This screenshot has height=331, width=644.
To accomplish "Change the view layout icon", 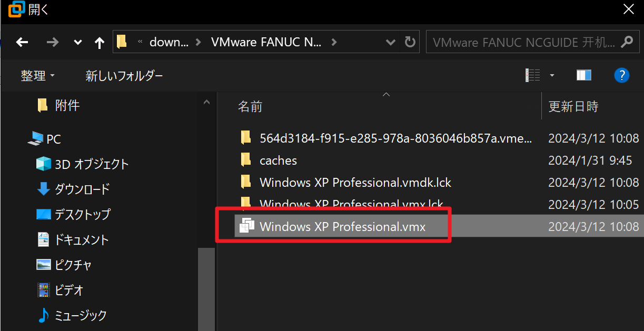I will pyautogui.click(x=533, y=75).
